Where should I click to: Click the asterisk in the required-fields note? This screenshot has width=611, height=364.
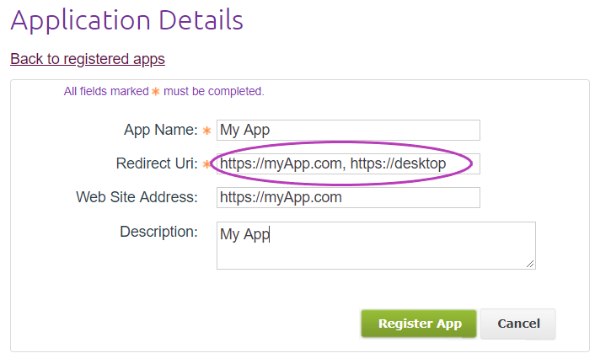156,92
